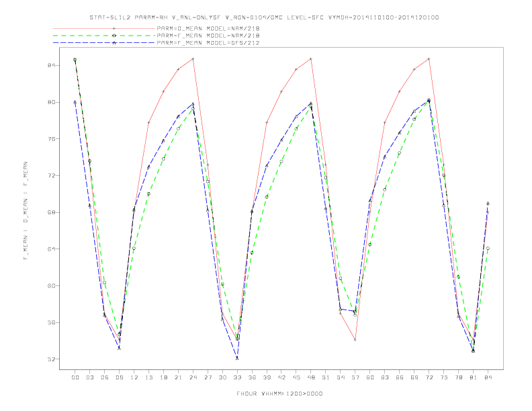
Task: Click x-axis forecast hour label 30
Action: tap(222, 377)
